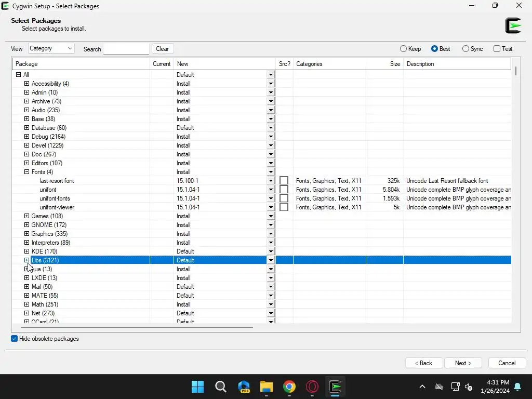
Task: Collapse the Fonts category
Action: click(26, 171)
